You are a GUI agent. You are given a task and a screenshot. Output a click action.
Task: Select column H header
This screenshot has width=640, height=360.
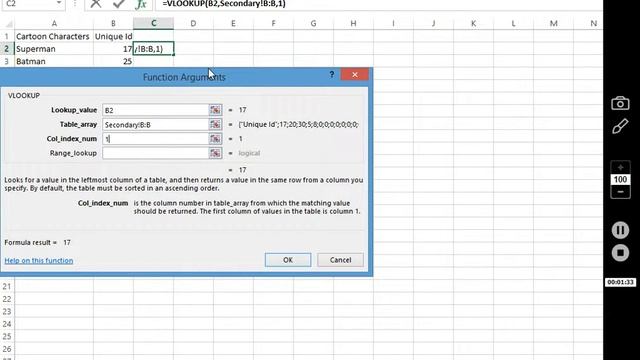[353, 23]
